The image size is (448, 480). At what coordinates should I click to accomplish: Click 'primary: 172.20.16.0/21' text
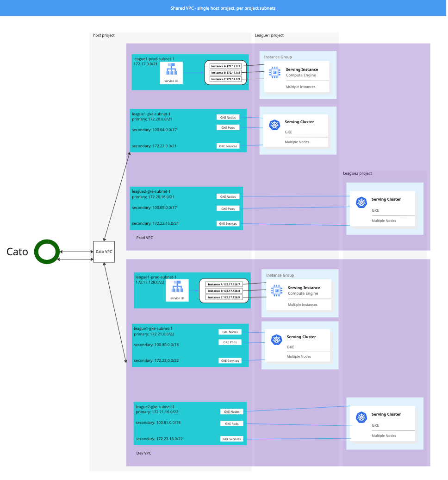(x=154, y=198)
